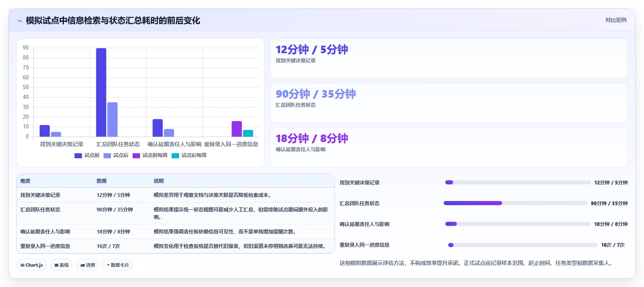
Task: Click the 汇总团队任务状态 progress bar
Action: 516,203
